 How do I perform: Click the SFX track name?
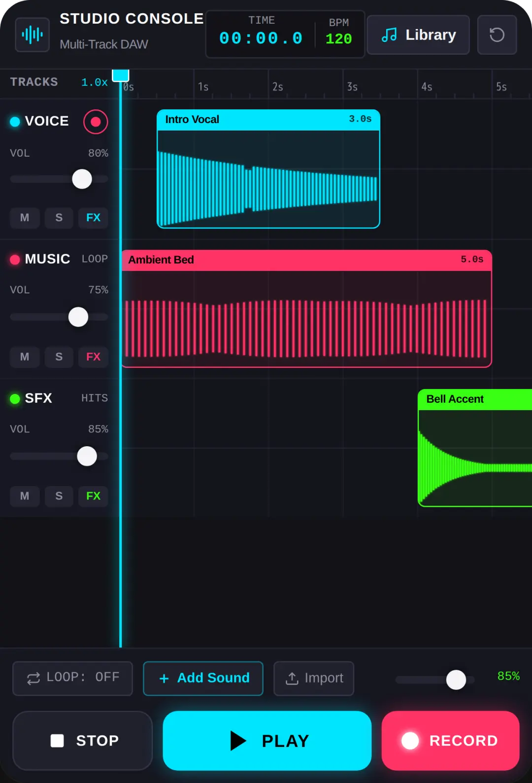[x=38, y=398]
